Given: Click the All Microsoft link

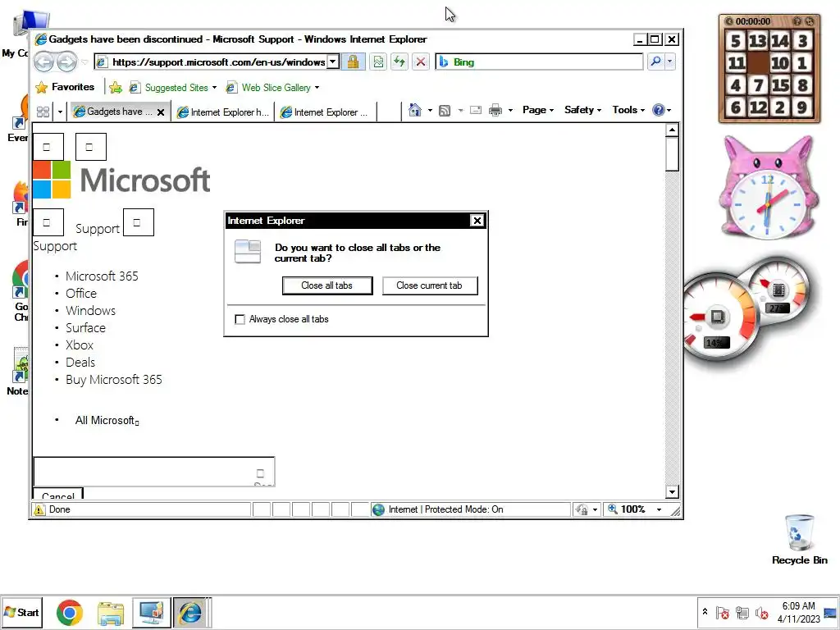Looking at the screenshot, I should click(x=107, y=420).
